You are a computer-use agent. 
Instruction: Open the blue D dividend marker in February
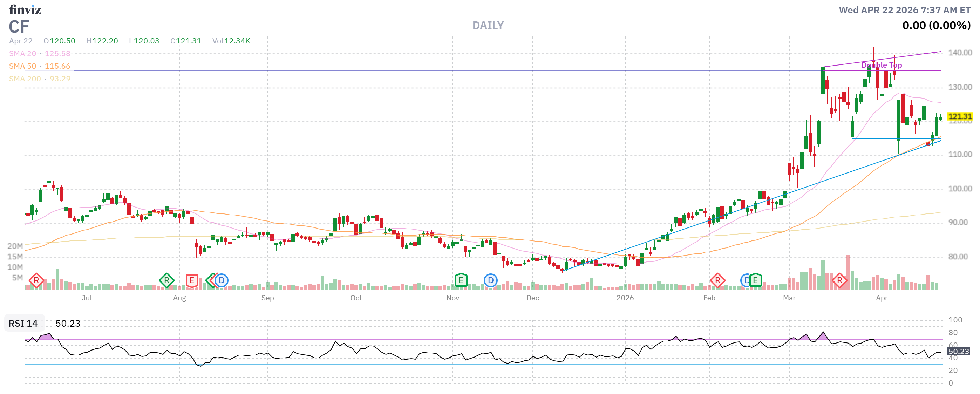pos(744,280)
